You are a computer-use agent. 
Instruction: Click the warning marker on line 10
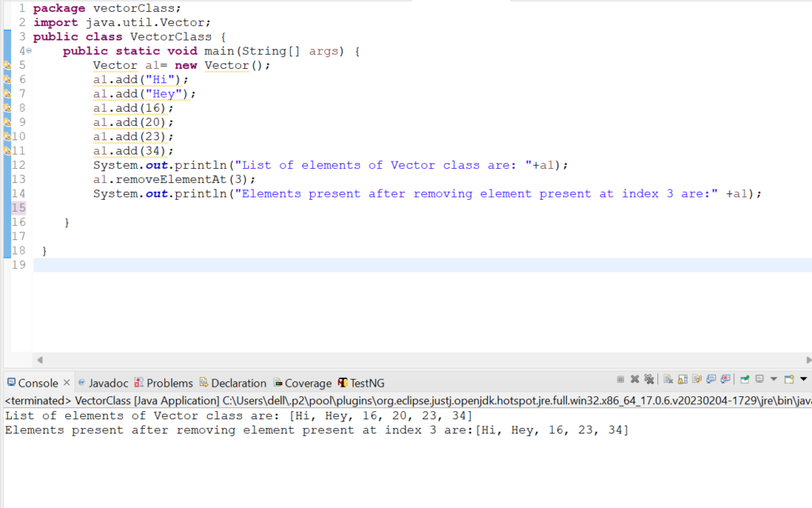[x=7, y=136]
